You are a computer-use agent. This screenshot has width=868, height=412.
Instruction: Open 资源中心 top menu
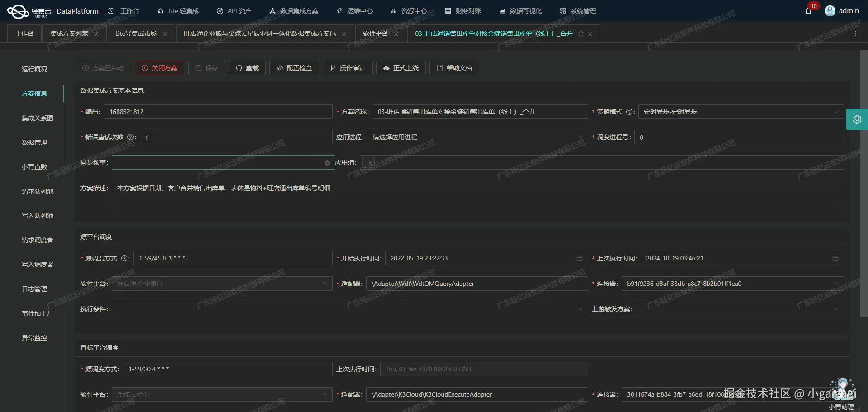[x=409, y=11]
